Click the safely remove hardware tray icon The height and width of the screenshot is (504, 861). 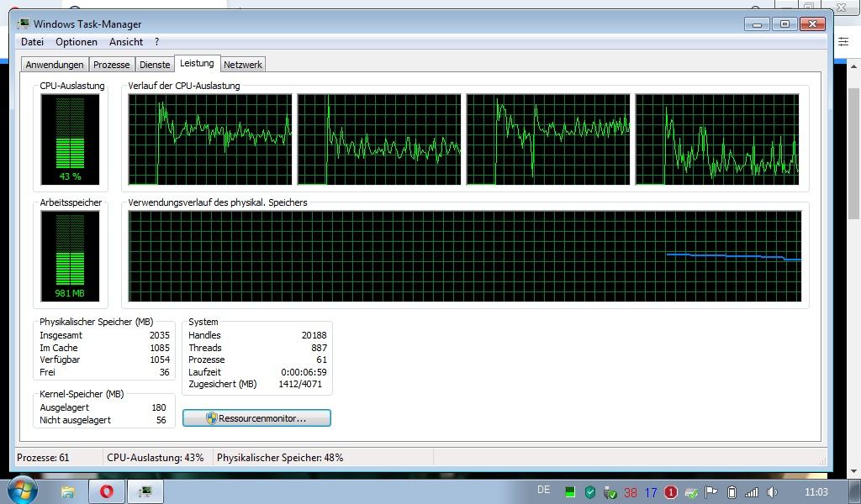pyautogui.click(x=610, y=492)
